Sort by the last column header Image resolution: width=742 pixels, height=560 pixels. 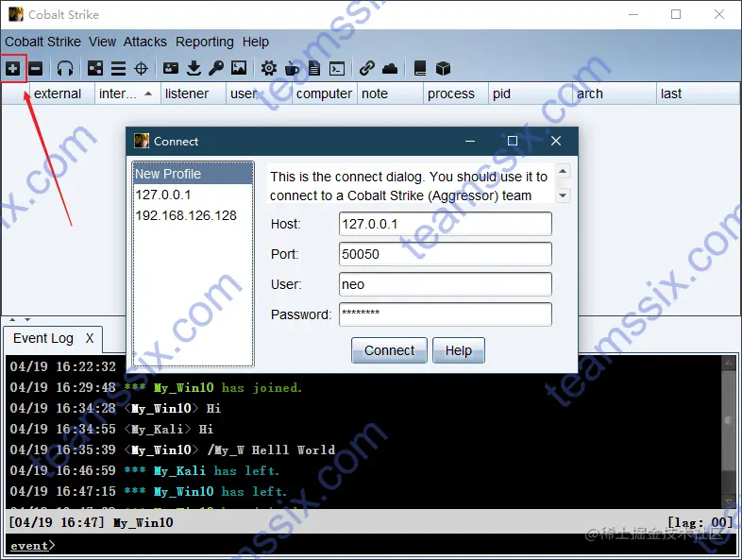pos(698,93)
